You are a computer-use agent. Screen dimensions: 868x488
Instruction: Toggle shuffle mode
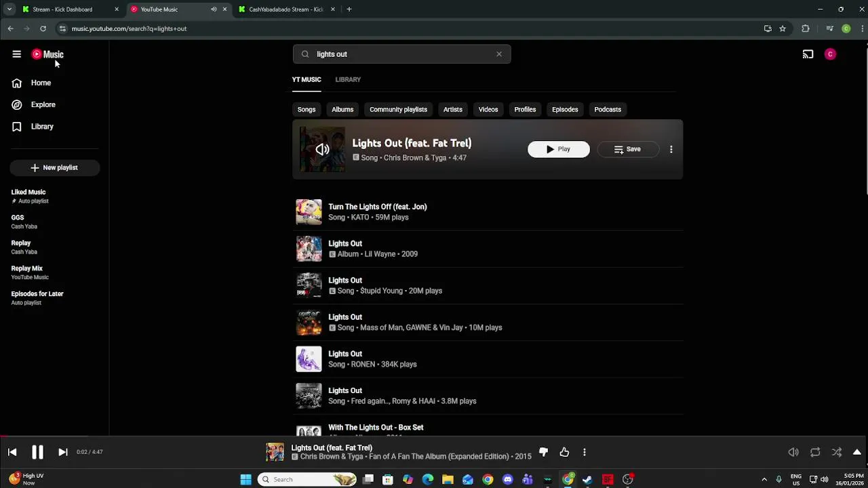[837, 452]
